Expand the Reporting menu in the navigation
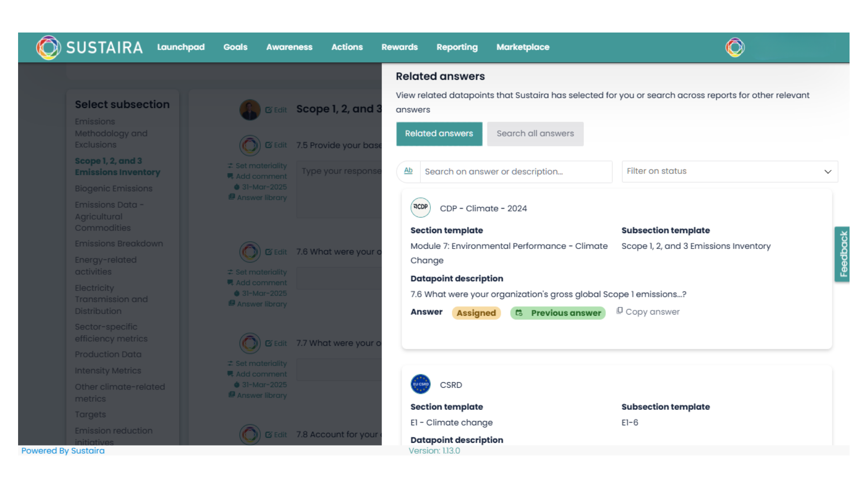Image resolution: width=868 pixels, height=488 pixels. [x=457, y=47]
